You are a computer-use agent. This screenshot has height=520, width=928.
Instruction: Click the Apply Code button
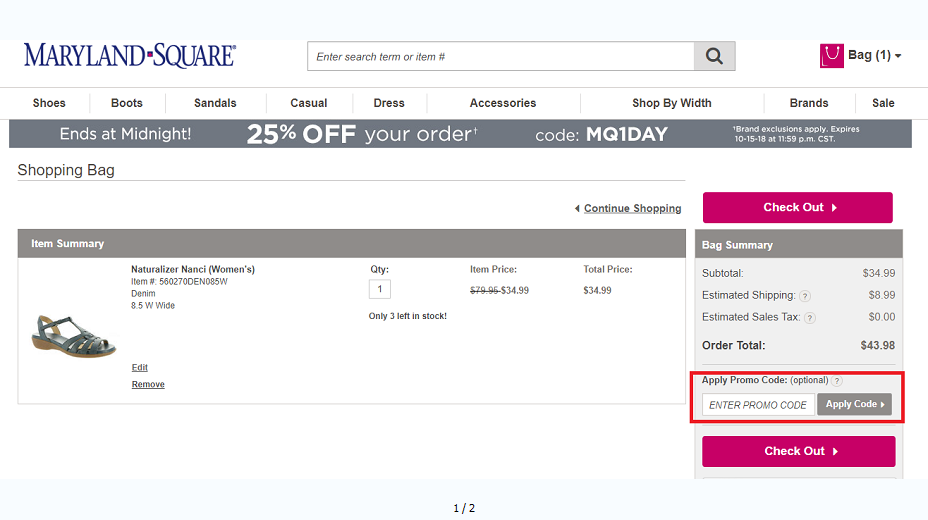click(855, 404)
